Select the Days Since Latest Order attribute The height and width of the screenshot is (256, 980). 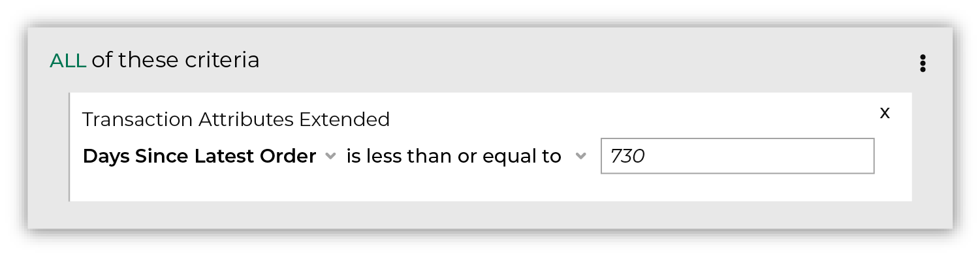200,157
